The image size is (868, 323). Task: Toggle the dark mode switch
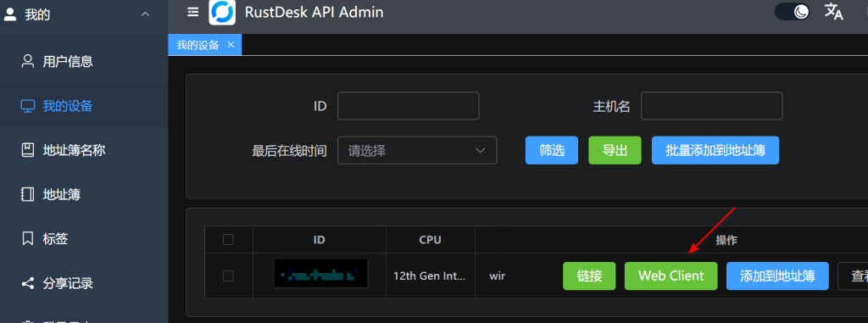click(793, 11)
